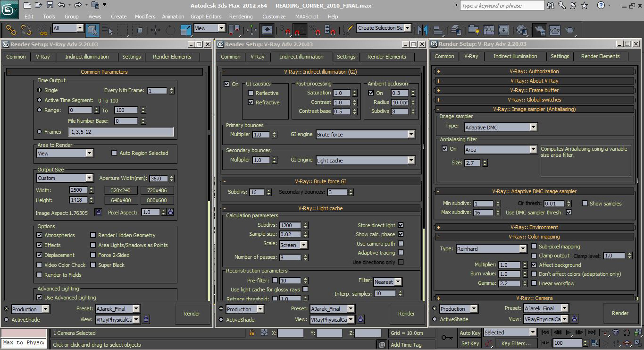Open the Rendering menu

click(241, 17)
